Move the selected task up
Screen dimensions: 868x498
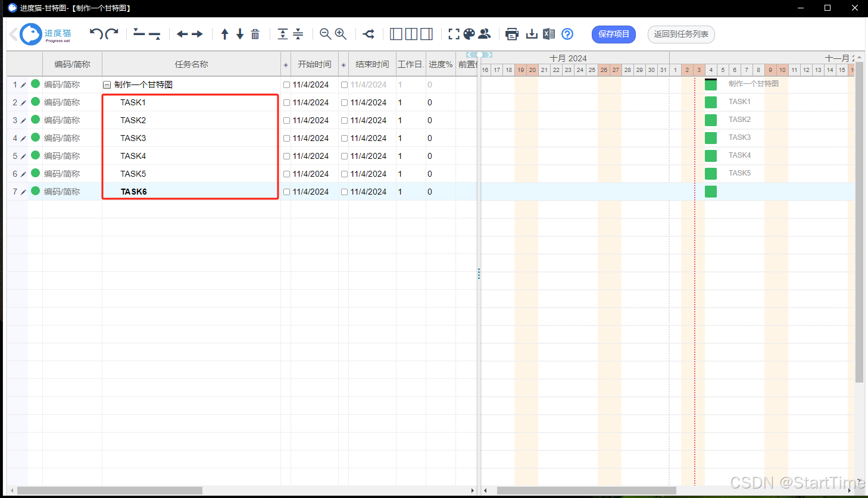(x=224, y=34)
